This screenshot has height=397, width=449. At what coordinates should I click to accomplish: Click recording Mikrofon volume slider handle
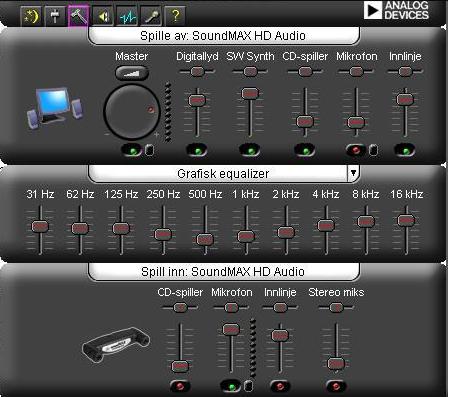pyautogui.click(x=231, y=329)
